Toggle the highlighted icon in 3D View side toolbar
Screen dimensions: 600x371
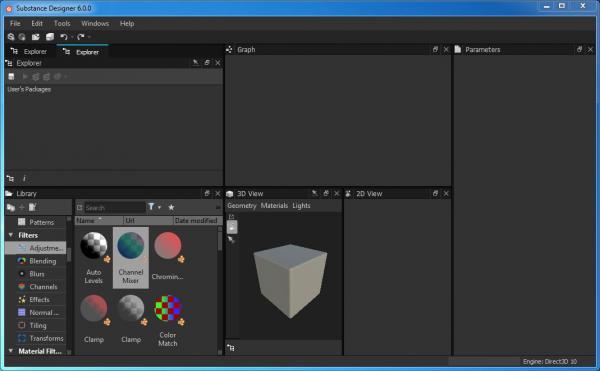232,227
